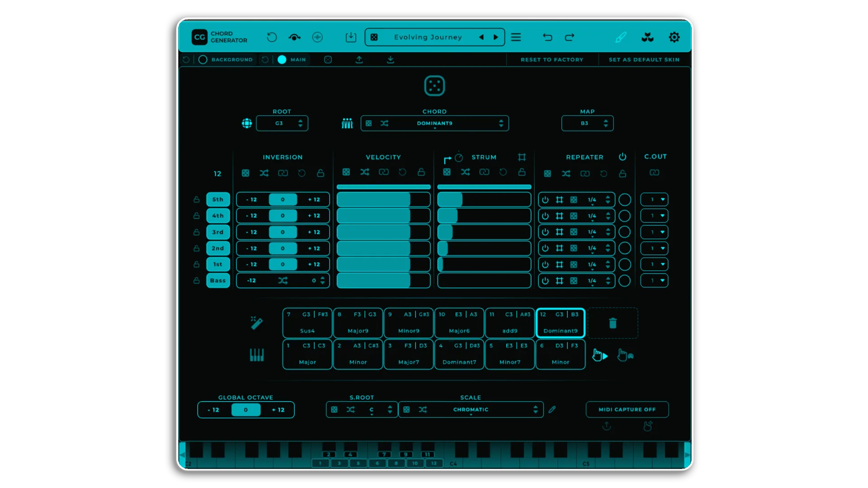The height and width of the screenshot is (488, 868).
Task: Select chord pad 9 Minor9
Action: [409, 323]
